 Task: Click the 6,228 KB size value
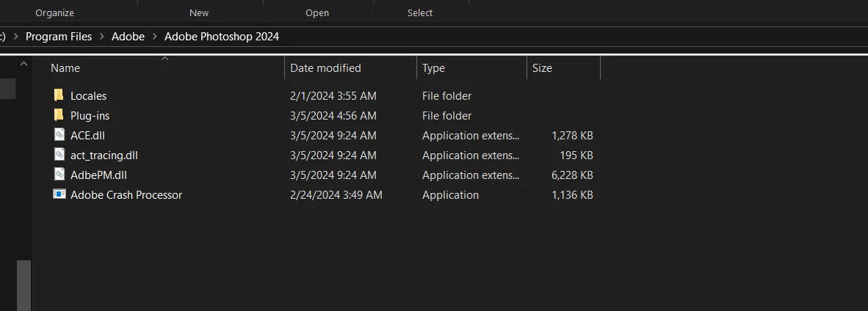pyautogui.click(x=572, y=175)
